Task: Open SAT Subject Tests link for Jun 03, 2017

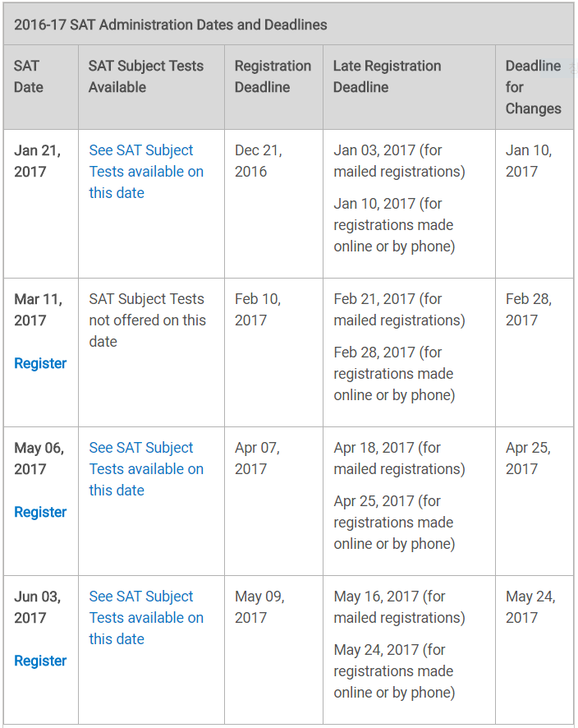Action: pyautogui.click(x=146, y=618)
